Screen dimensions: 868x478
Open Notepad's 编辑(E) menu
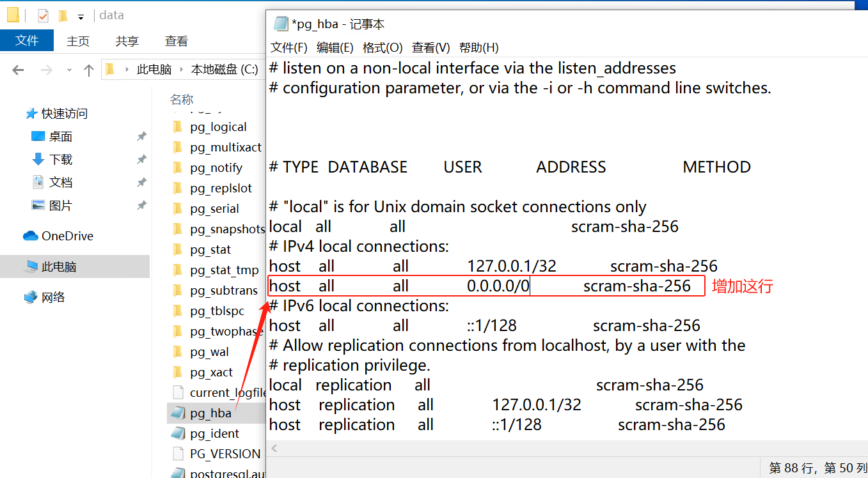pyautogui.click(x=335, y=48)
